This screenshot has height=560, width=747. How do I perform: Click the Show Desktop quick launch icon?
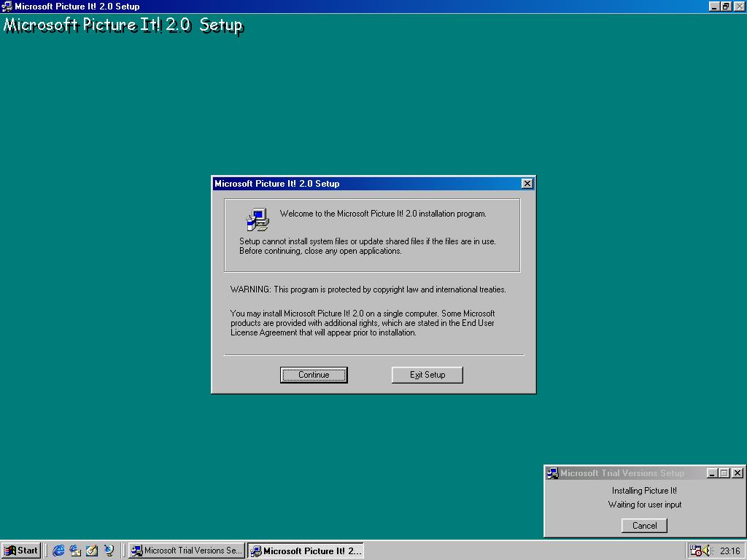click(x=92, y=551)
